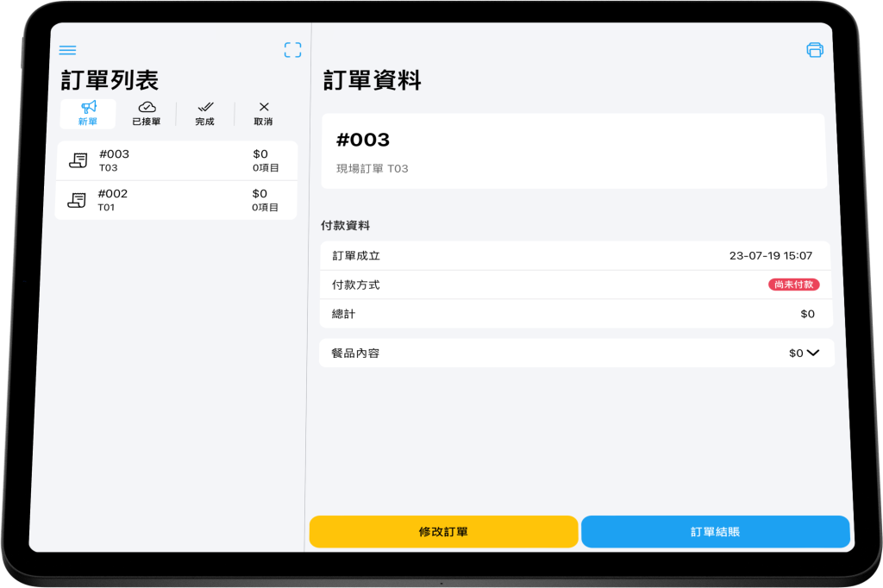Click the #003 order header card

(573, 151)
